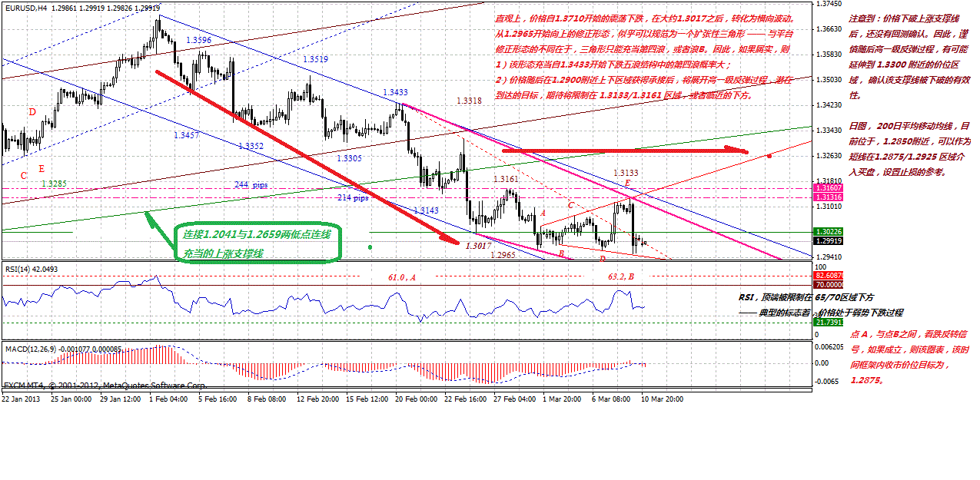Click the FXCM MT4 MetaQuotes copyright text
This screenshot has height=480, width=980.
pos(105,386)
